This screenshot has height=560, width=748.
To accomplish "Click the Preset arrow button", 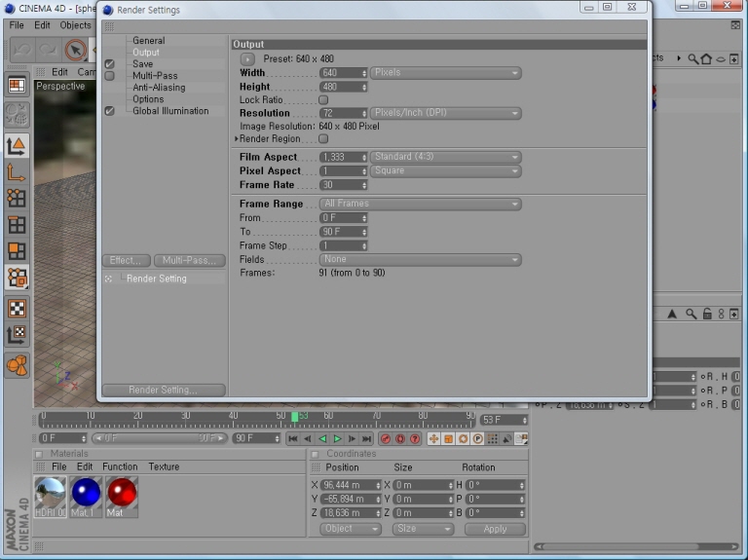I will click(x=247, y=59).
